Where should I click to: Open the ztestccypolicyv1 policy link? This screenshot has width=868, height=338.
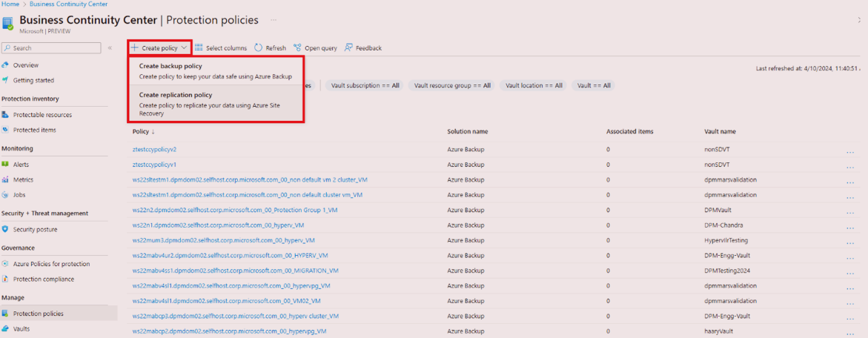pos(154,165)
